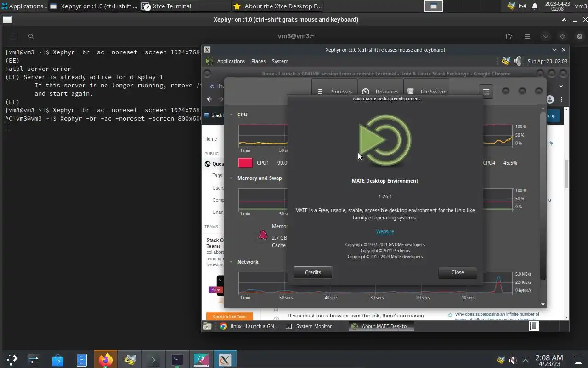588x368 pixels.
Task: Change the CPU1 color swatch
Action: [245, 163]
